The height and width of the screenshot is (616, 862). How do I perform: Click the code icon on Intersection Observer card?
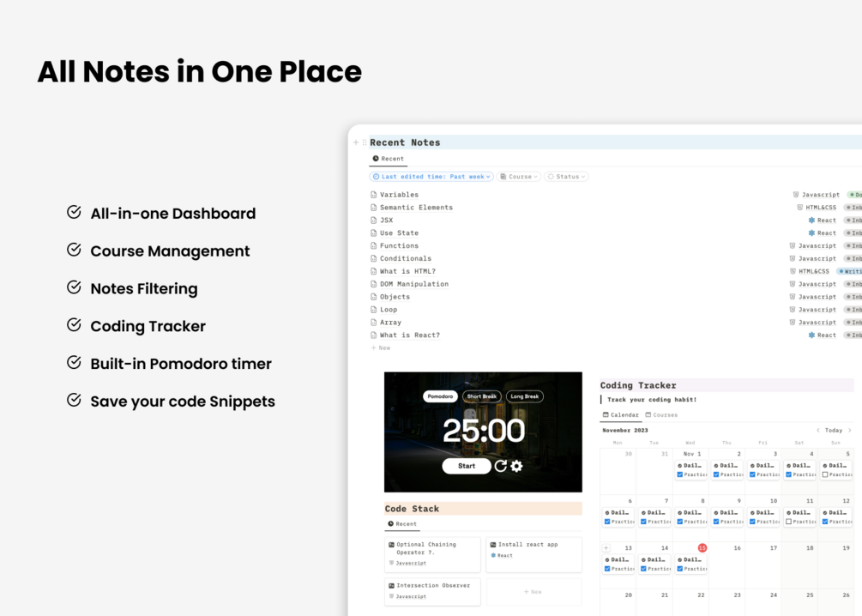[x=391, y=586]
